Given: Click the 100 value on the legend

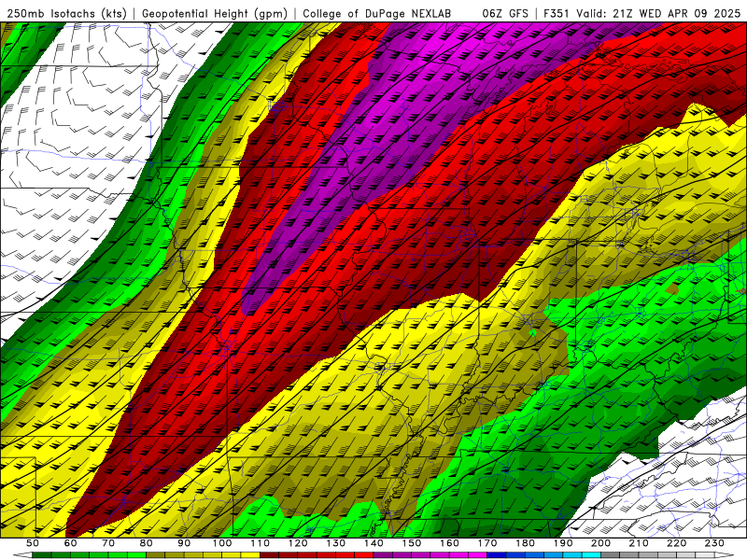Looking at the screenshot, I should (x=222, y=543).
